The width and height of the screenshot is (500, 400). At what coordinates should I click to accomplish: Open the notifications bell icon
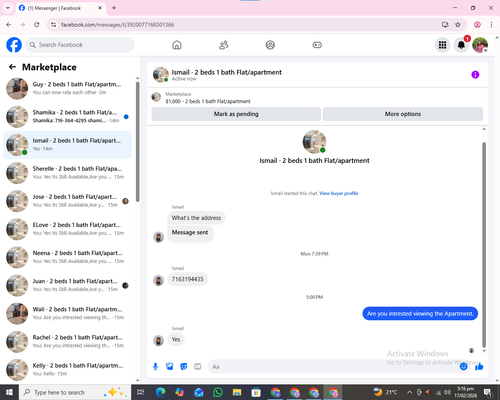[461, 45]
